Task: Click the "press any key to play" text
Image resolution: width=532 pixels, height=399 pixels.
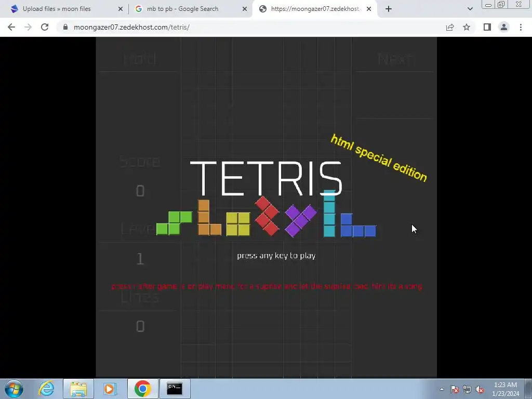Action: click(x=276, y=256)
